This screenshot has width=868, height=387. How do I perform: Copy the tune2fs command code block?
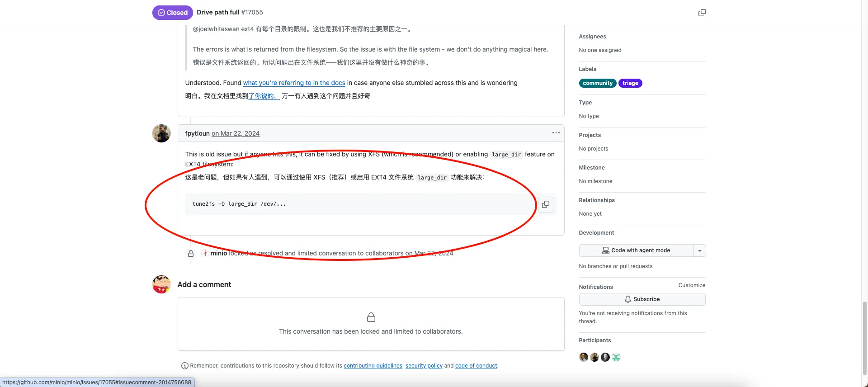pos(546,204)
